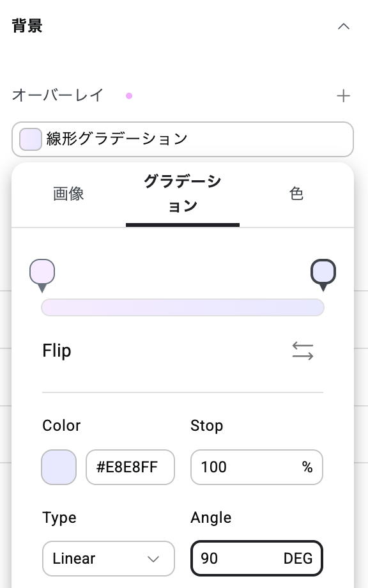
Task: Expand the 線形グラデーション gradient picker field
Action: coord(183,139)
